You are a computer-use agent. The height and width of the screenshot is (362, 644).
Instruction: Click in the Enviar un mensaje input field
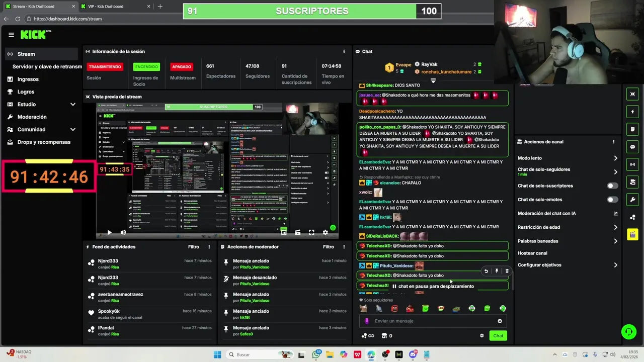(x=433, y=321)
